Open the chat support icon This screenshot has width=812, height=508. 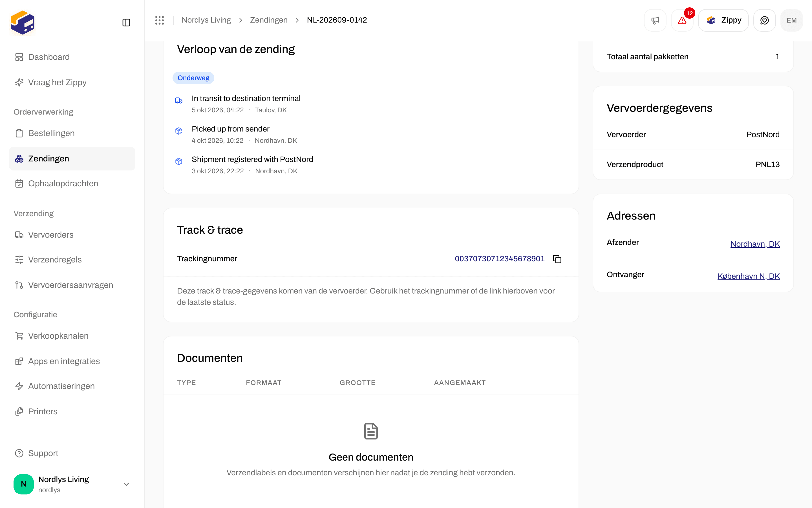(764, 20)
